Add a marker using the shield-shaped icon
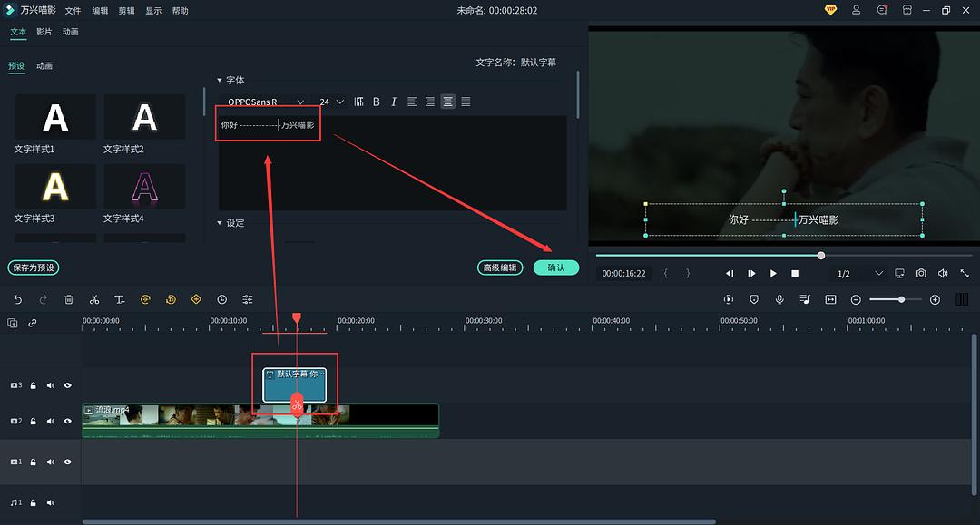 tap(754, 299)
